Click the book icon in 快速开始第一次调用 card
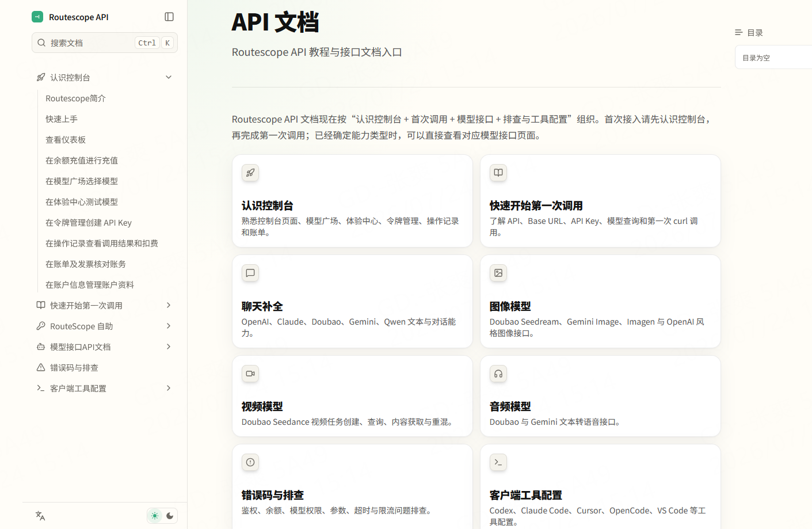812x529 pixels. (498, 173)
